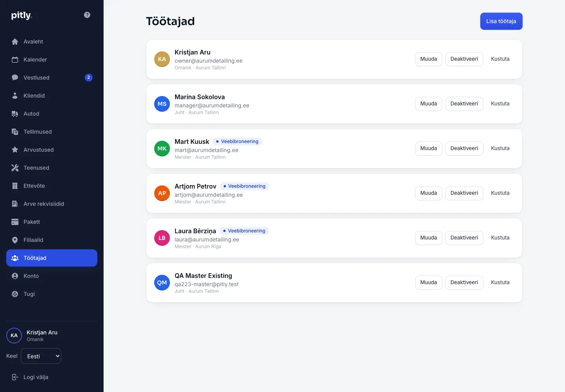This screenshot has width=565, height=392.
Task: Click the Tellimused orders icon
Action: click(15, 132)
